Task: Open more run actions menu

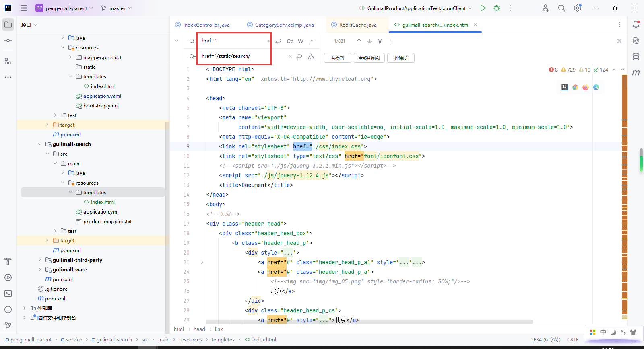Action: click(510, 8)
